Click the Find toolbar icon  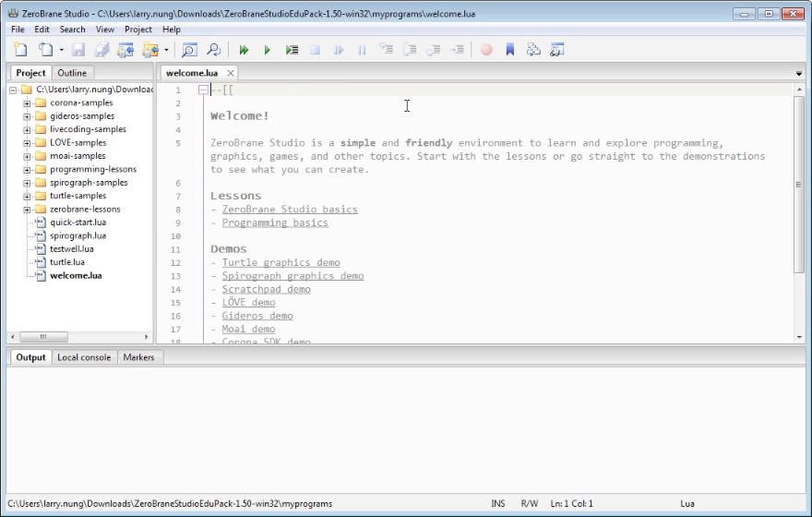(189, 50)
